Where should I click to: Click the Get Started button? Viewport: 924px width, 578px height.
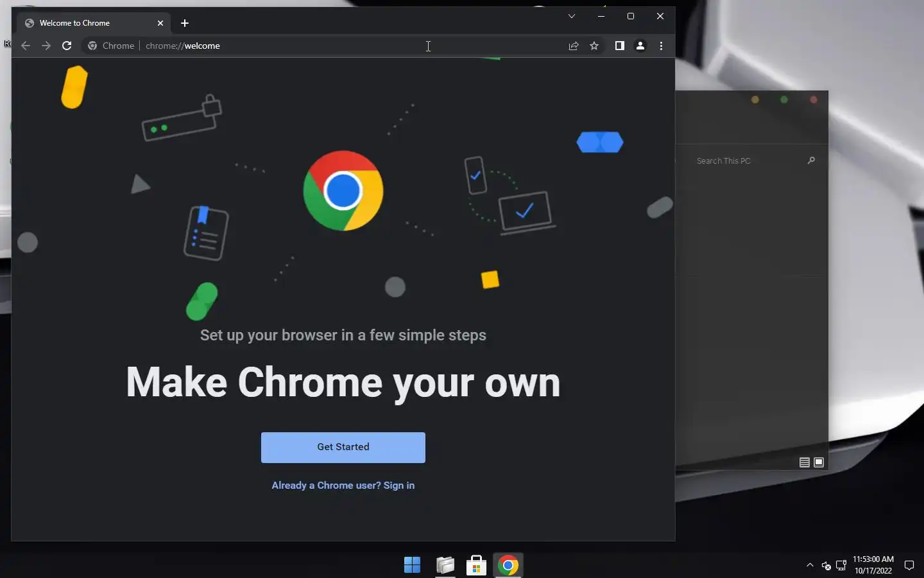(343, 447)
